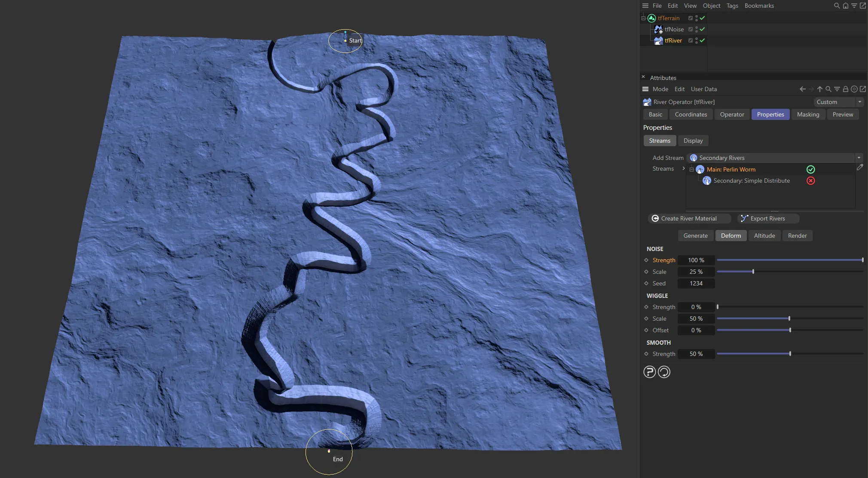Image resolution: width=868 pixels, height=478 pixels.
Task: Enable the Secondary: Simple Distribute stream
Action: coord(811,181)
